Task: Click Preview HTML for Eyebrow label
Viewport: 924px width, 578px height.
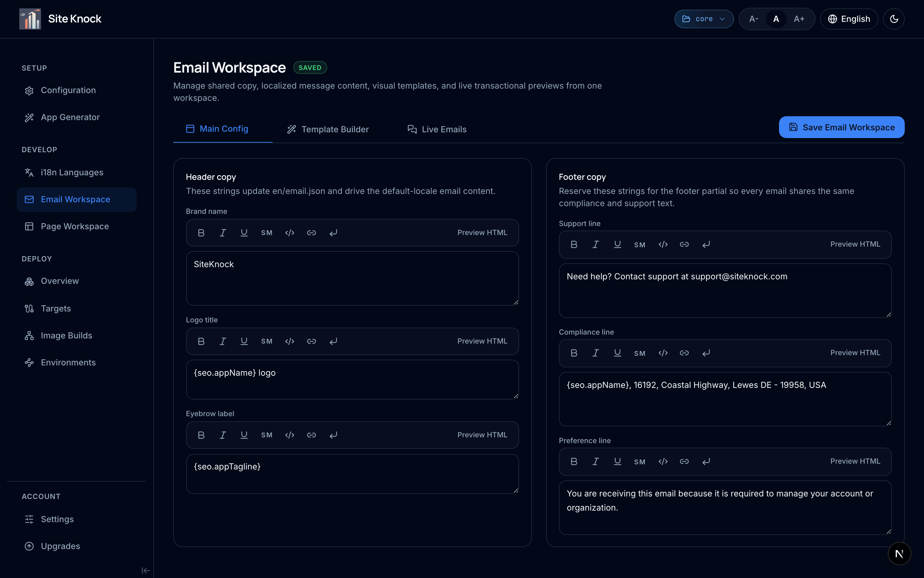Action: [x=482, y=435]
